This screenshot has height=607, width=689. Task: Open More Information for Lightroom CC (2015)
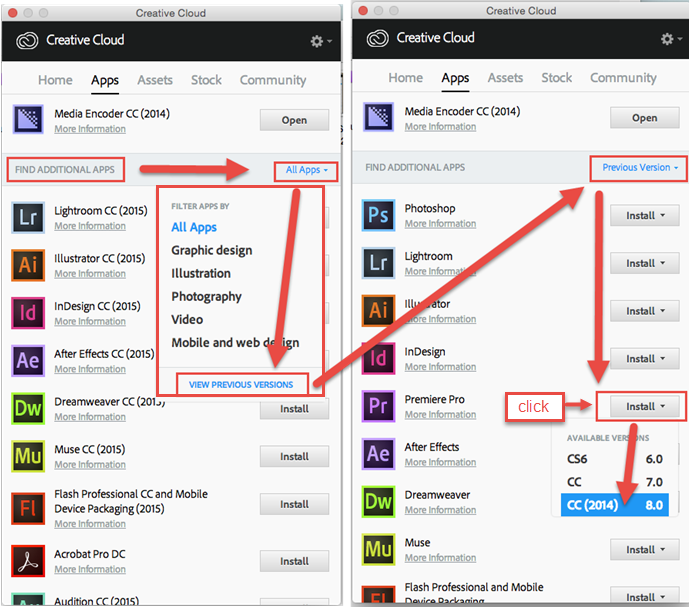point(90,226)
